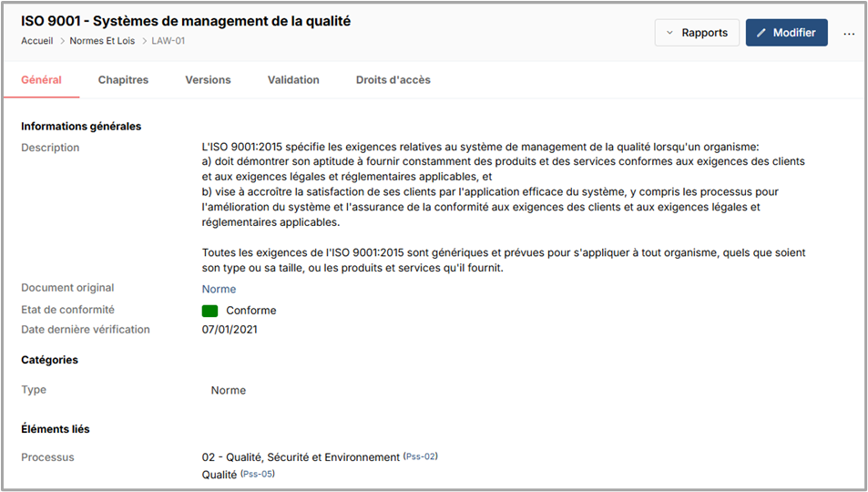Open the Qualité linked process
The width and height of the screenshot is (868, 492).
pyautogui.click(x=220, y=475)
